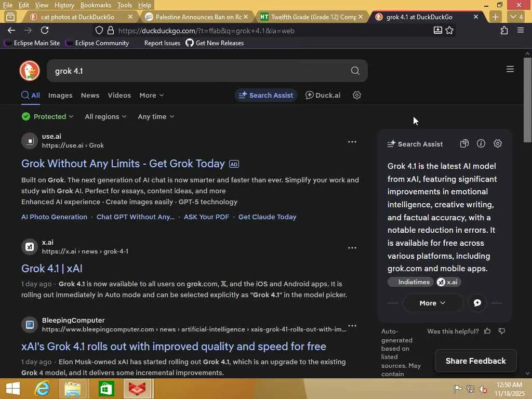The height and width of the screenshot is (399, 532).
Task: Open the Any time filter dropdown
Action: click(x=156, y=117)
